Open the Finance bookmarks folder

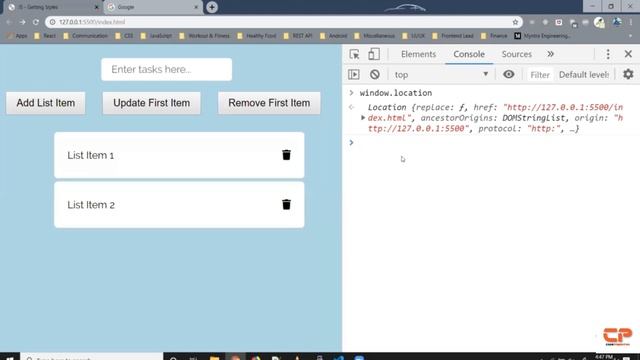click(x=494, y=36)
